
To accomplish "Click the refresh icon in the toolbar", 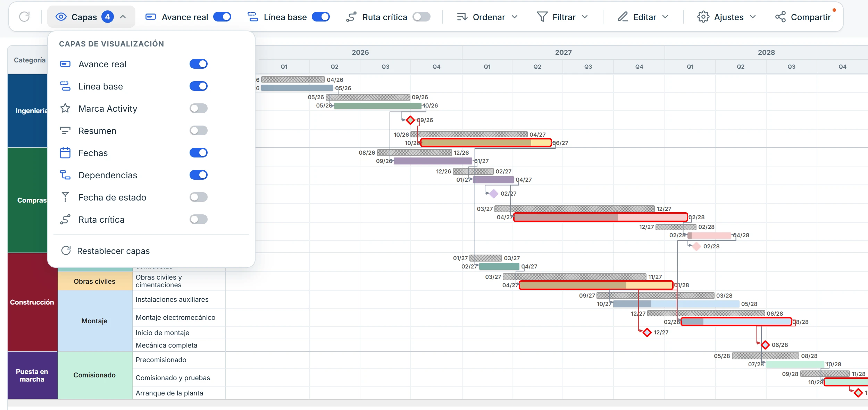I will [x=24, y=17].
